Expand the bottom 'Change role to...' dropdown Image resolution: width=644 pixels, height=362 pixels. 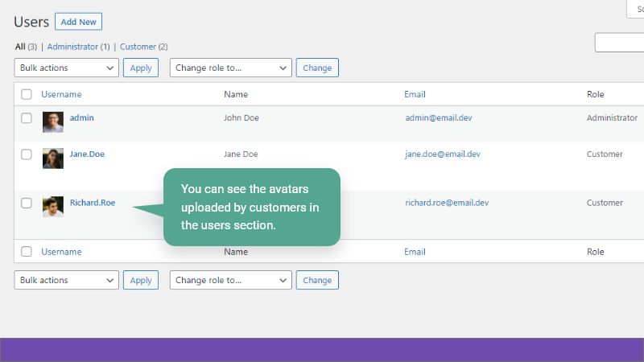pos(230,280)
